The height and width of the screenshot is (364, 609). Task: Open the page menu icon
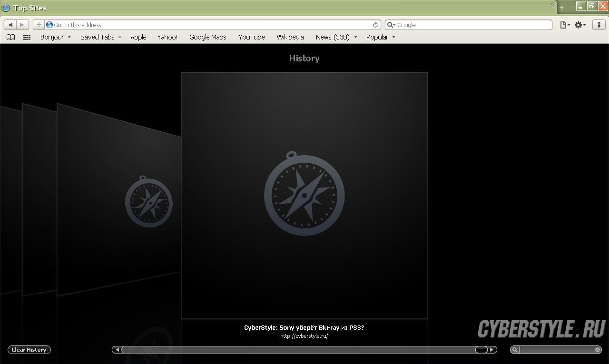[x=565, y=25]
